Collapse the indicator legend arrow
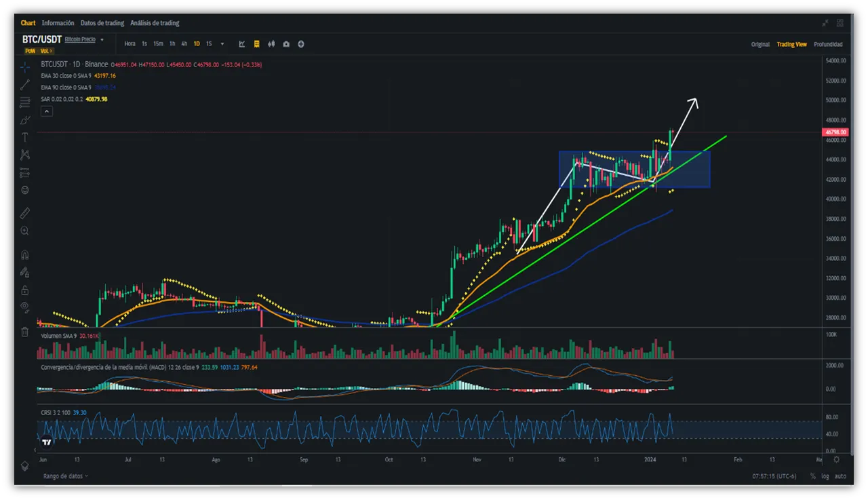The height and width of the screenshot is (500, 868). [x=47, y=111]
